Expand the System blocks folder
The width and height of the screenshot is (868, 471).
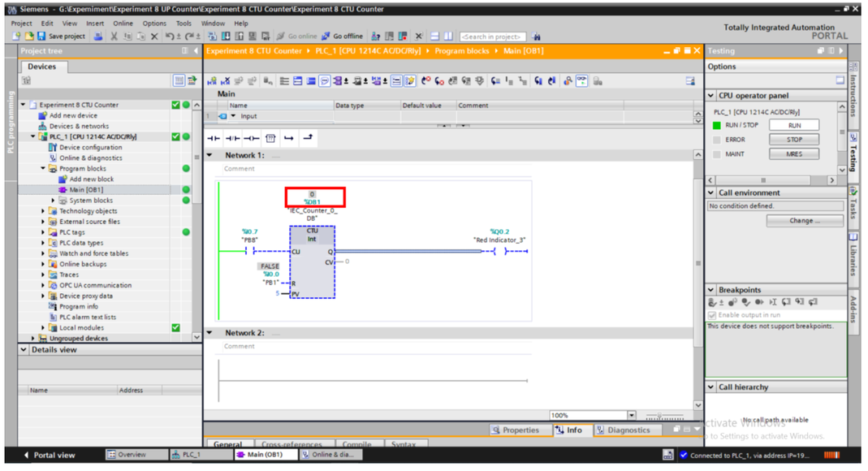pos(54,201)
